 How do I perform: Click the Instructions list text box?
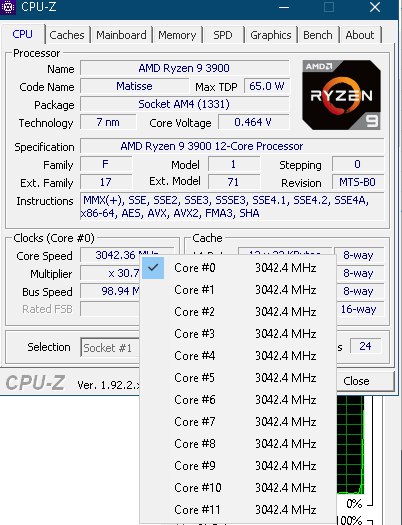(x=232, y=207)
